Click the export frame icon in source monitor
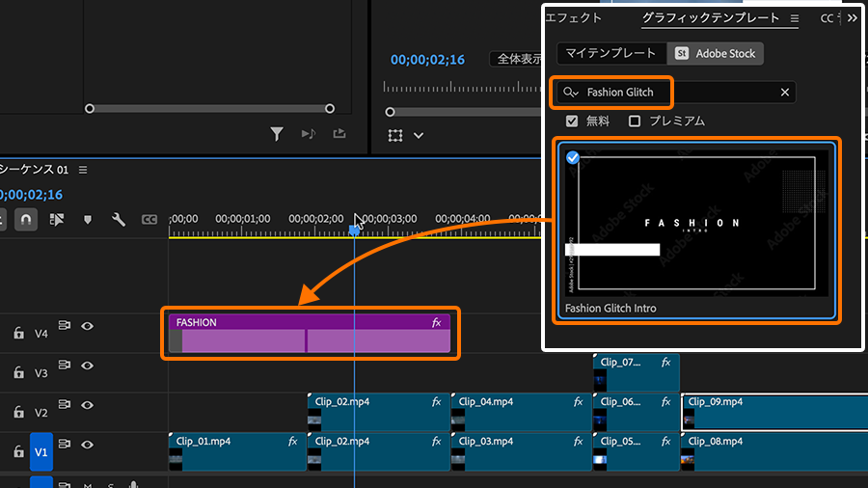868x488 pixels. (339, 134)
